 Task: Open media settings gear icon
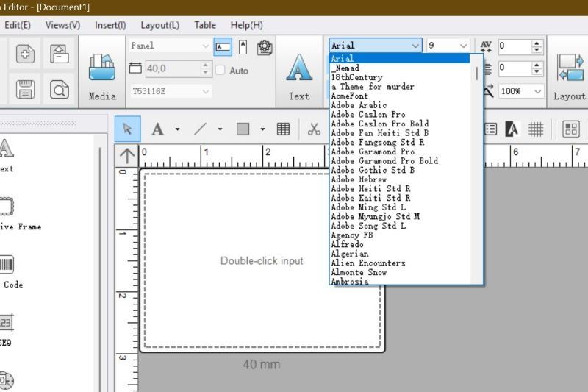point(265,48)
